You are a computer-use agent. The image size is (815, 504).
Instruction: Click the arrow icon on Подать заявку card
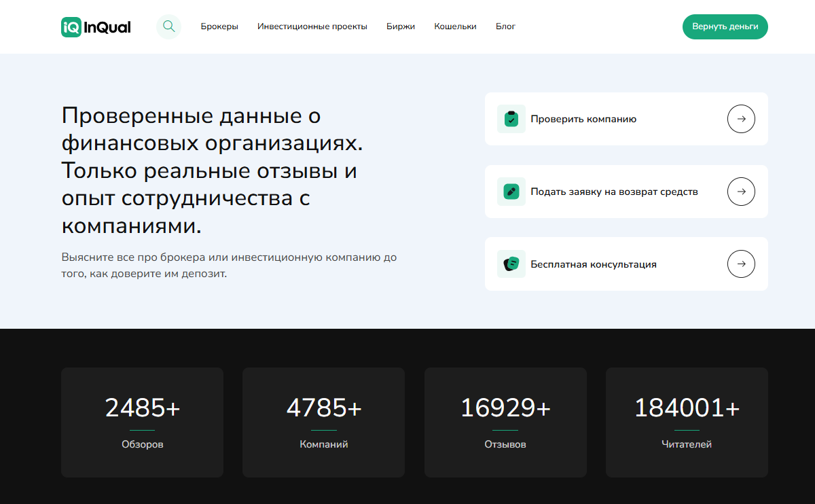pyautogui.click(x=741, y=191)
